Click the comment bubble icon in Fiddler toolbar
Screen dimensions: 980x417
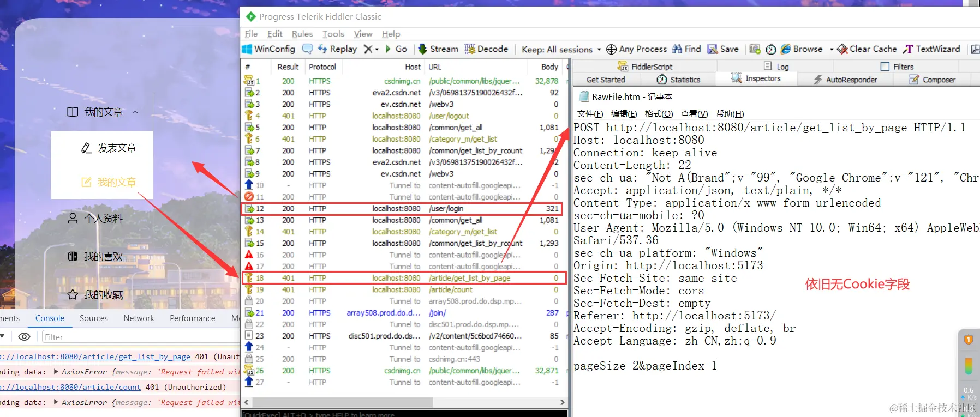[308, 49]
